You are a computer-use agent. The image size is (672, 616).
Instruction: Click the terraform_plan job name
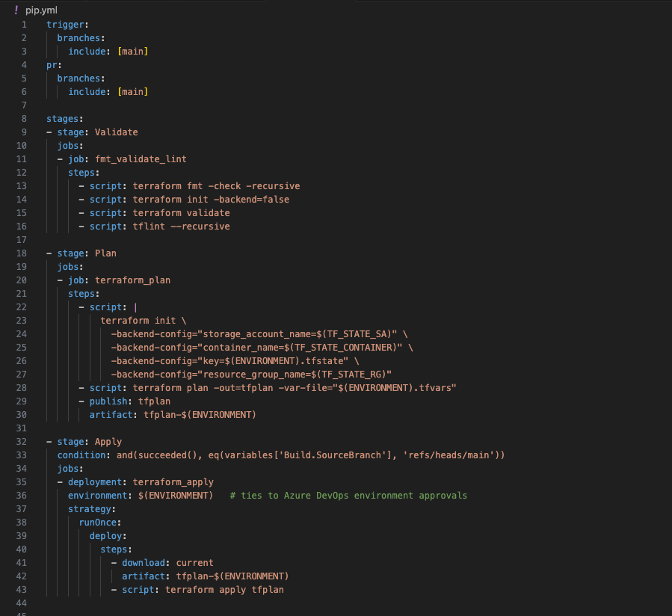point(132,280)
